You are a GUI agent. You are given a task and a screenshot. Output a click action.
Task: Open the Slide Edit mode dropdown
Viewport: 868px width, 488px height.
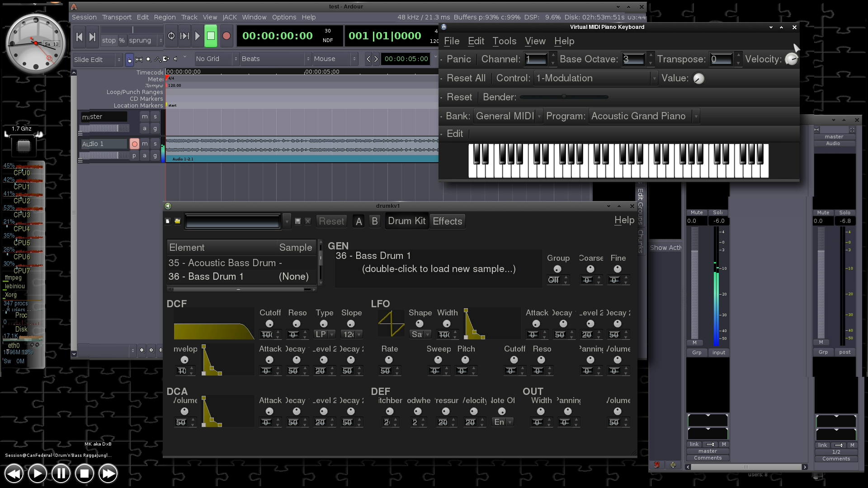(x=98, y=59)
